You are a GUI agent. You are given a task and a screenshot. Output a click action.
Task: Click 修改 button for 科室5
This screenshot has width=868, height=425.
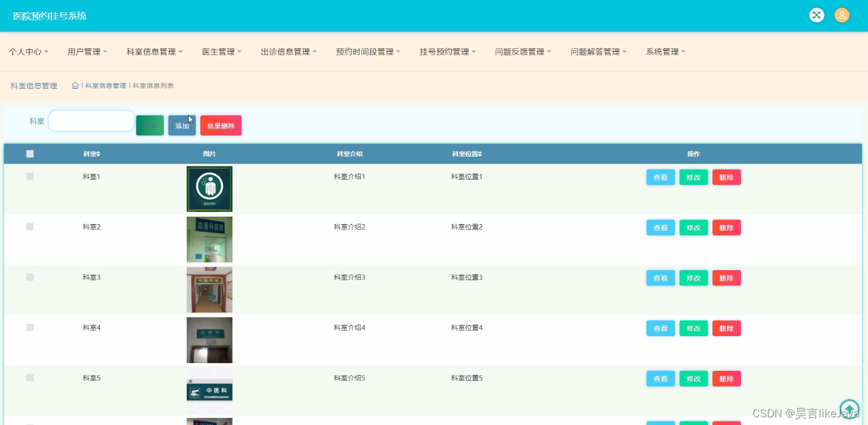(694, 378)
